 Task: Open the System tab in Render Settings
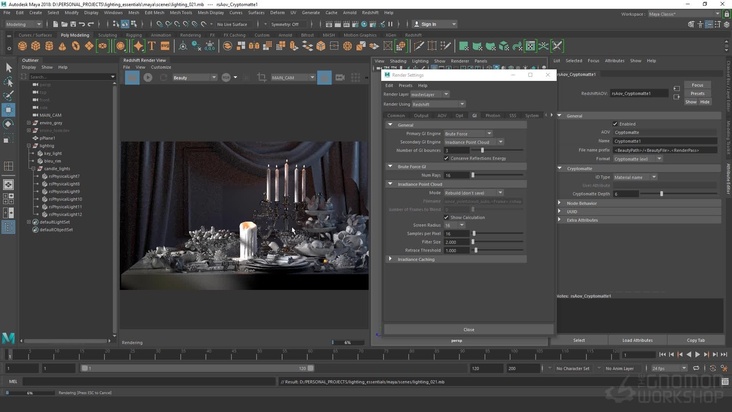pyautogui.click(x=532, y=115)
